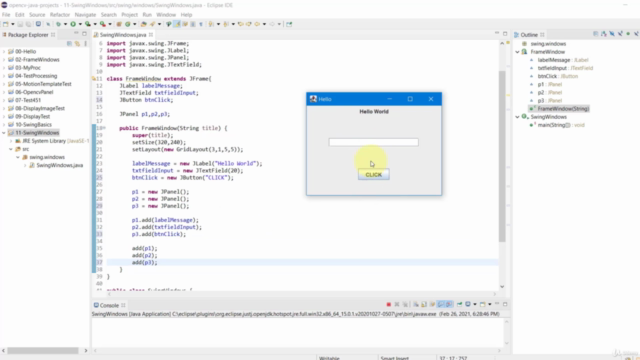Image resolution: width=640 pixels, height=360 pixels.
Task: Open the Navigate menu
Action: click(x=85, y=15)
